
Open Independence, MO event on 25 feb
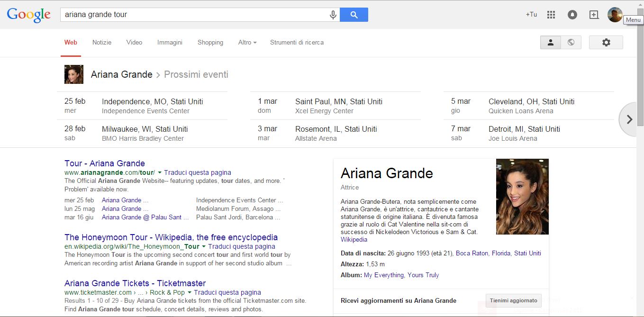[142, 106]
